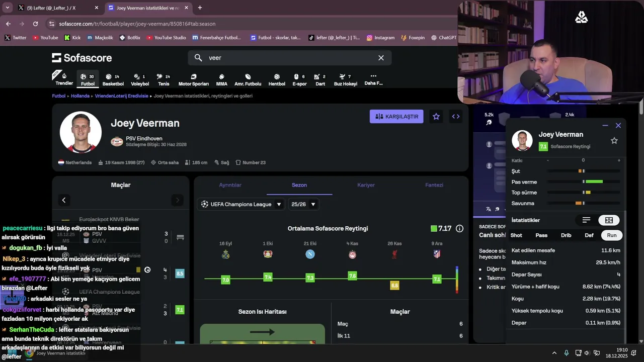
Task: Select Def stats filter
Action: (x=589, y=235)
